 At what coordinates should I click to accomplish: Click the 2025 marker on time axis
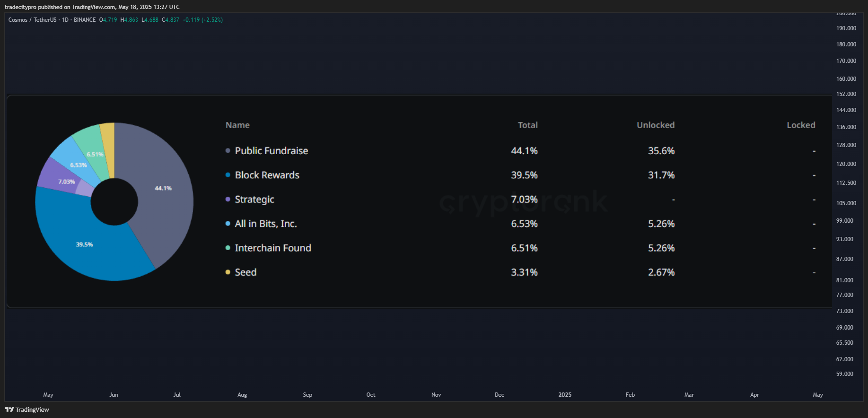[x=565, y=395]
